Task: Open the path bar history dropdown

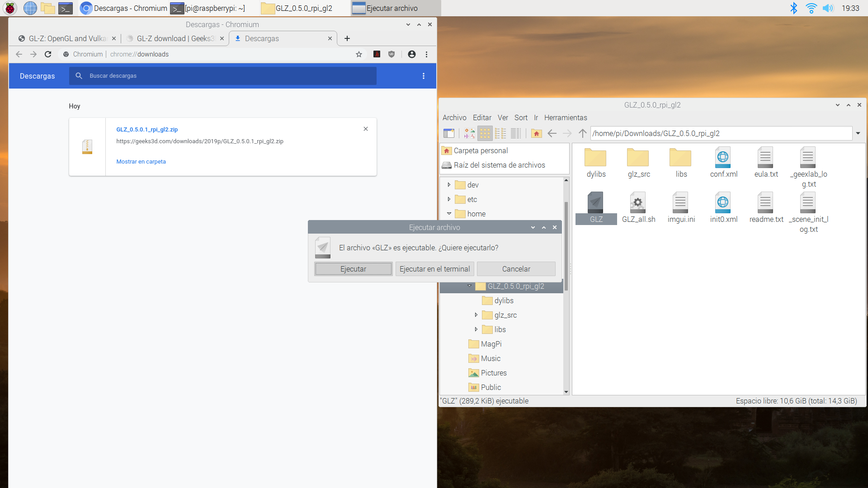Action: (x=858, y=133)
